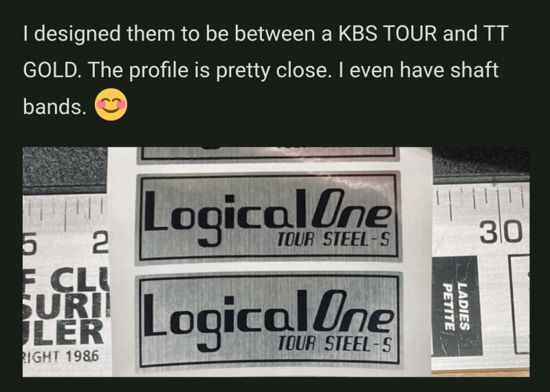Screen dimensions: 550x392
Task: Click the "TOUR STEEL-S" text on the lower band
Action: pos(334,344)
